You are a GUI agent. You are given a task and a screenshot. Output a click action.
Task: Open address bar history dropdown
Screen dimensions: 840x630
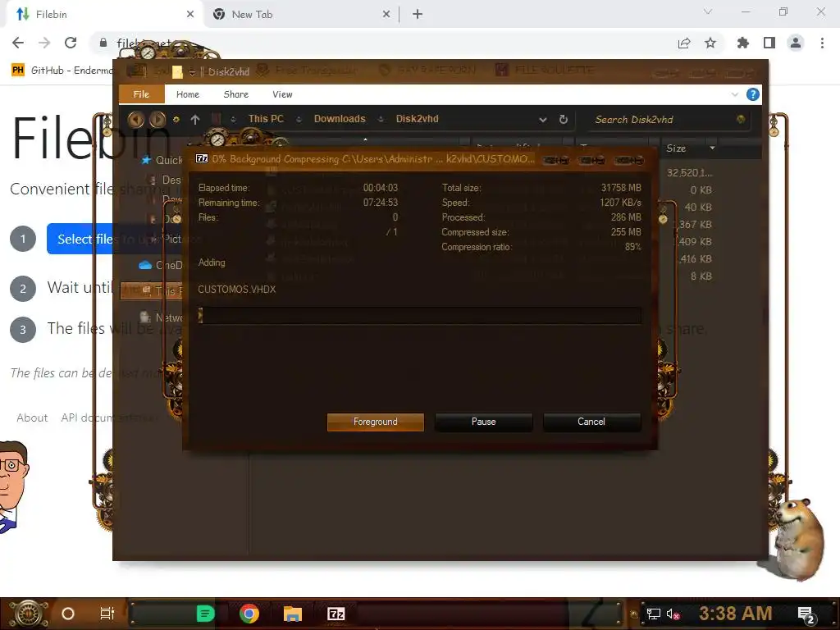point(543,120)
